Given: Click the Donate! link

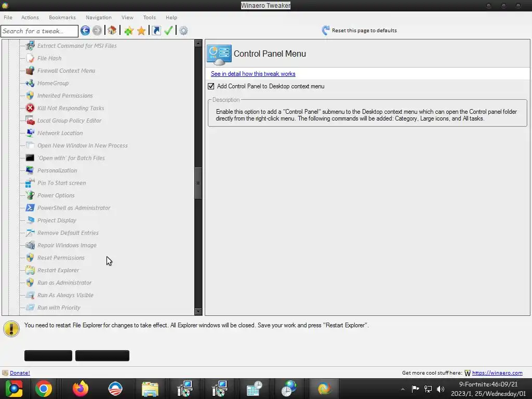Looking at the screenshot, I should pyautogui.click(x=20, y=373).
